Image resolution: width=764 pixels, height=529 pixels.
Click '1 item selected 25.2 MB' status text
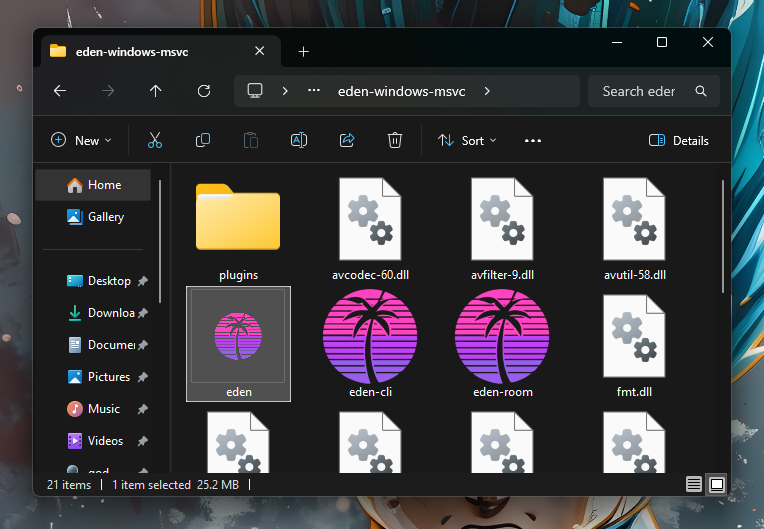(x=175, y=485)
